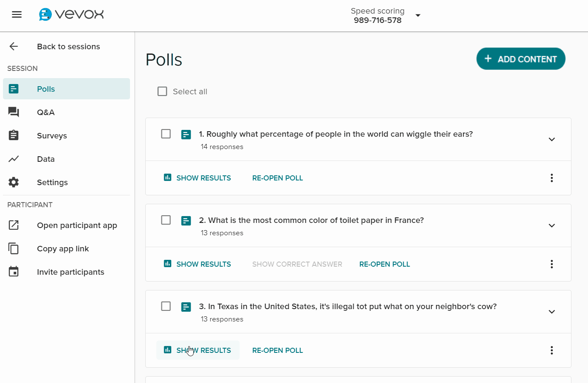Open the hamburger main menu
This screenshot has height=383, width=588.
coord(17,15)
